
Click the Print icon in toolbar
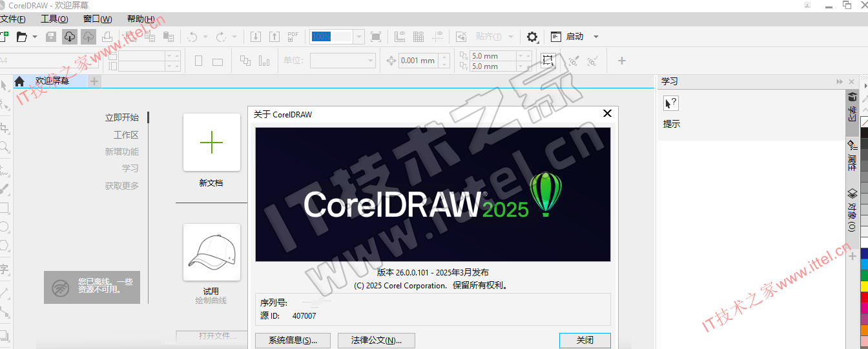tap(107, 37)
